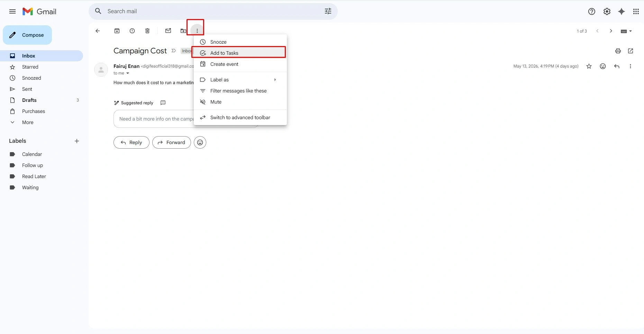644x334 pixels.
Task: Go back to Inbox arrow
Action: click(x=98, y=31)
